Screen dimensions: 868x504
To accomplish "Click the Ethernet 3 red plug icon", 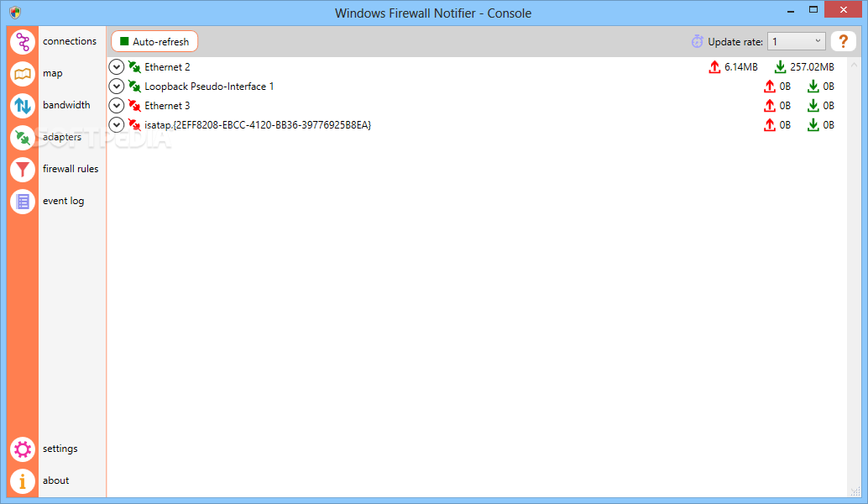I will pos(134,106).
